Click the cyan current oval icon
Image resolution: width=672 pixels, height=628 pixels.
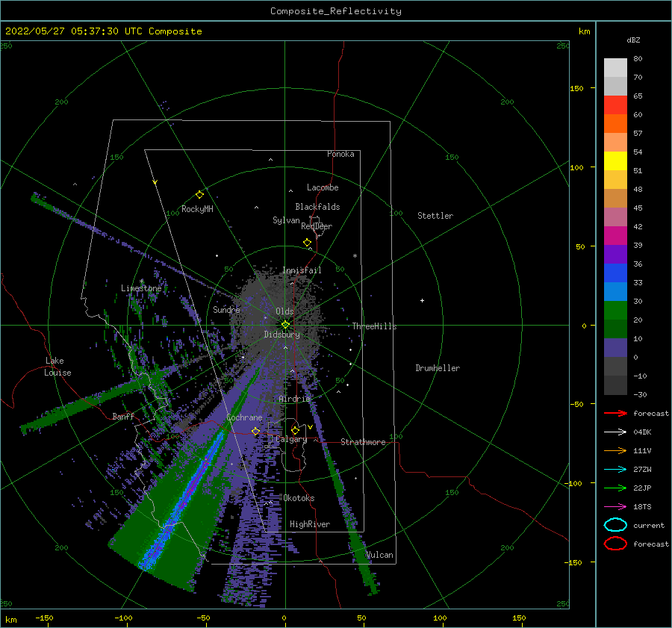615,525
